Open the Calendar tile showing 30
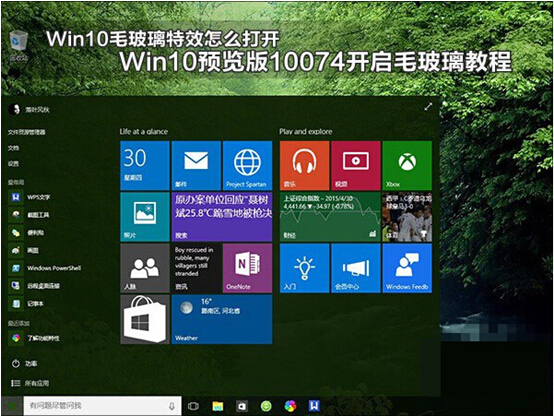The width and height of the screenshot is (554, 417). pyautogui.click(x=145, y=165)
